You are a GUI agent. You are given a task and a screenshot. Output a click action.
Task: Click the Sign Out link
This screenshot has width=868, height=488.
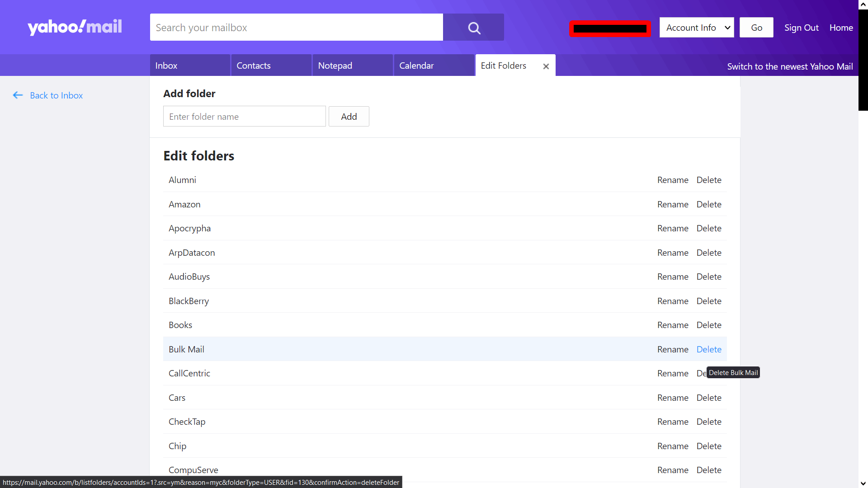tap(801, 28)
